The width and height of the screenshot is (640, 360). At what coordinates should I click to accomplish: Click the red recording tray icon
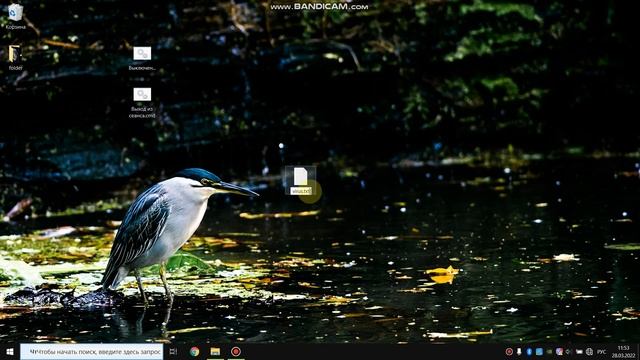point(509,351)
